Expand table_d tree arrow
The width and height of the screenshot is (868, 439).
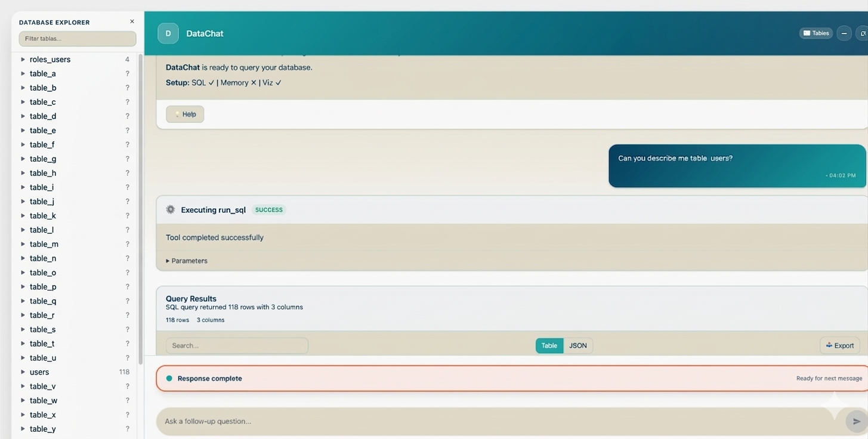click(23, 116)
